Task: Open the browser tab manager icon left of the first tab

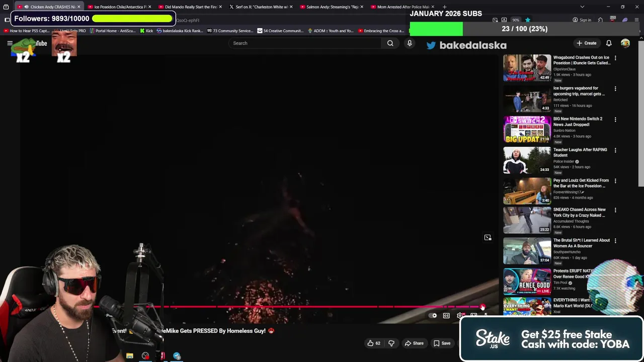Action: 6,7
